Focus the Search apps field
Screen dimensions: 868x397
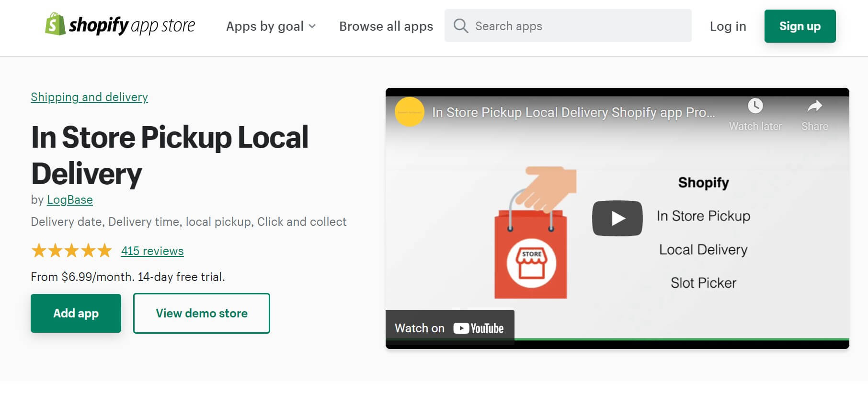point(568,26)
